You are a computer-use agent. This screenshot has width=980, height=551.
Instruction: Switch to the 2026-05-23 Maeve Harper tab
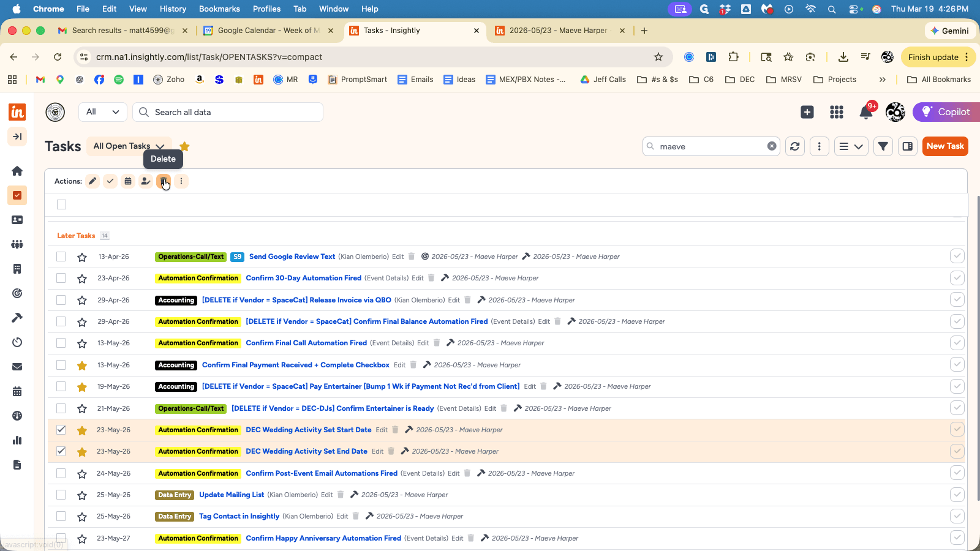coord(559,31)
